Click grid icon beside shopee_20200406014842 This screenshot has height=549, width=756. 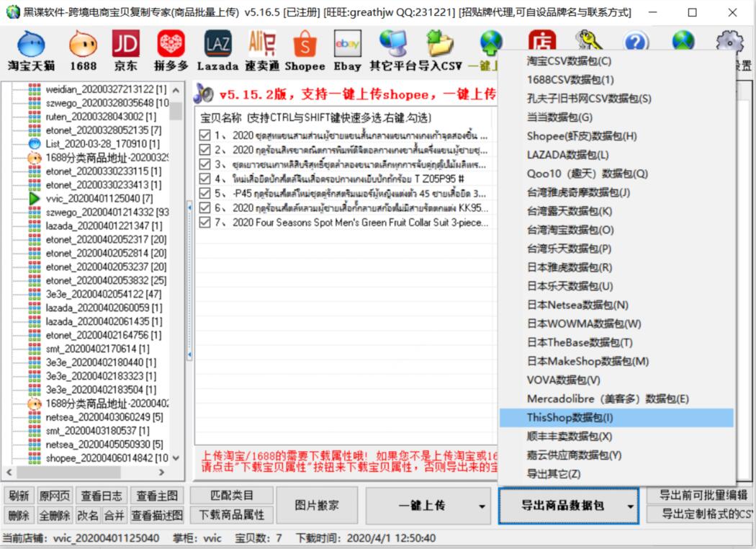35,458
